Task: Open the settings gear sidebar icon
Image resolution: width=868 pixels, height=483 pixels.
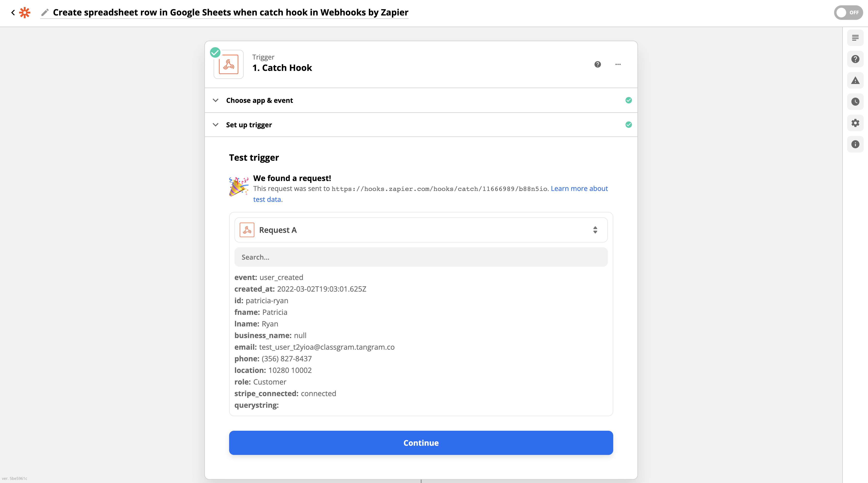Action: pos(855,123)
